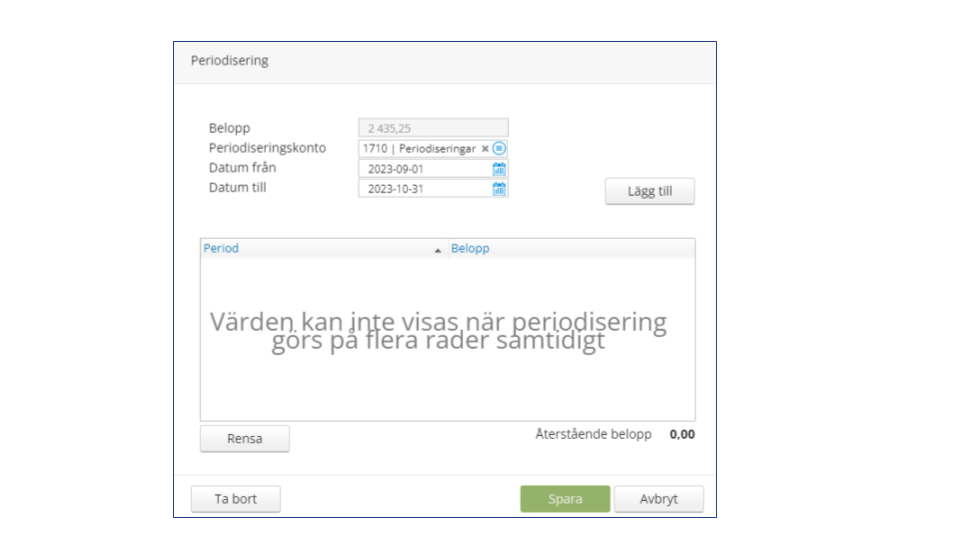Click the Periodiseringskonto label
This screenshot has width=960, height=540.
267,148
